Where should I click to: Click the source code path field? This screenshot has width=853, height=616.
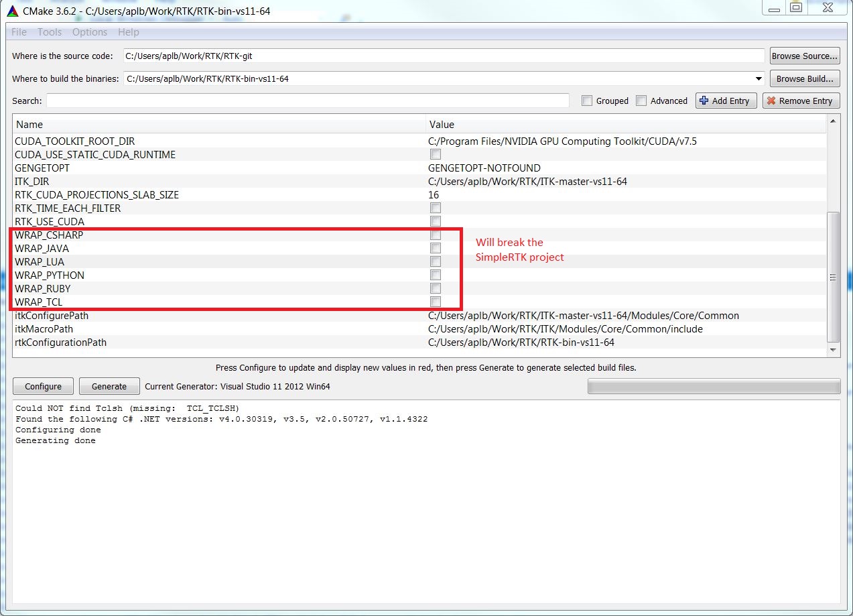coord(444,56)
